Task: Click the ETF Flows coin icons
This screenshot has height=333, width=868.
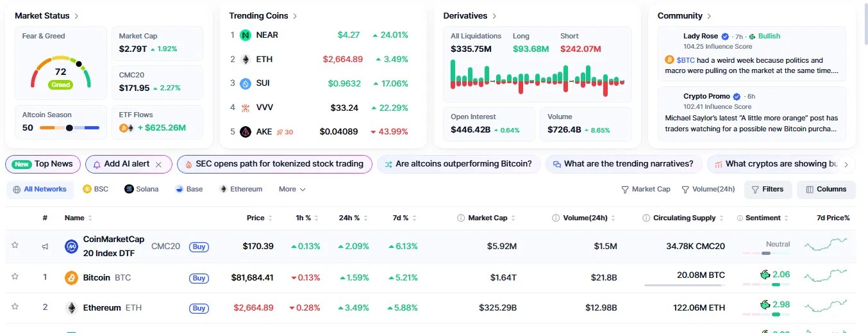Action: [x=126, y=128]
